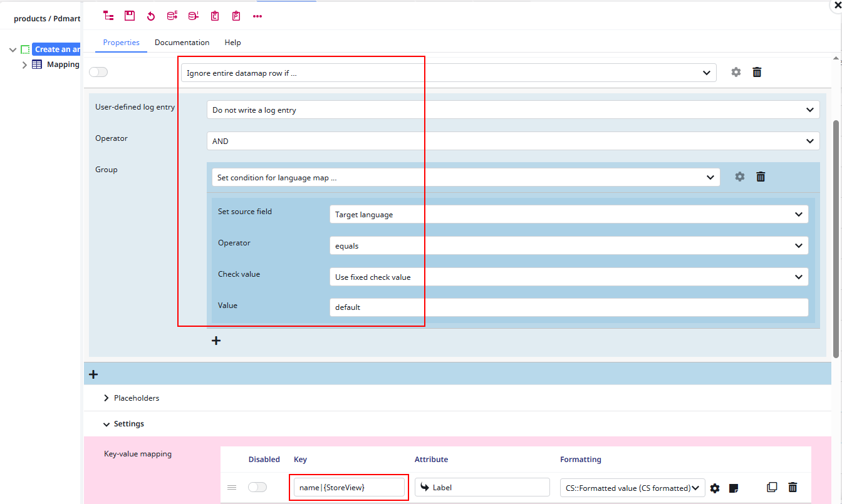Open the three-dots more options menu

257,16
